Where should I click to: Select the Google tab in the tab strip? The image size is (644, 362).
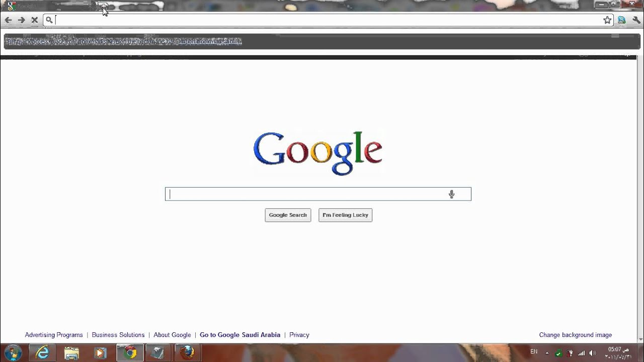coord(49,6)
